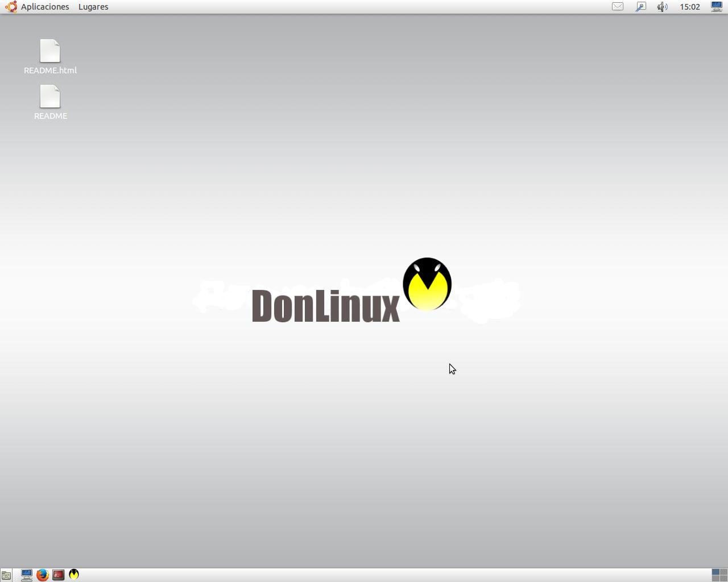Screen dimensions: 728x582
Task: Switch to the top-left workspace
Action: pos(715,572)
